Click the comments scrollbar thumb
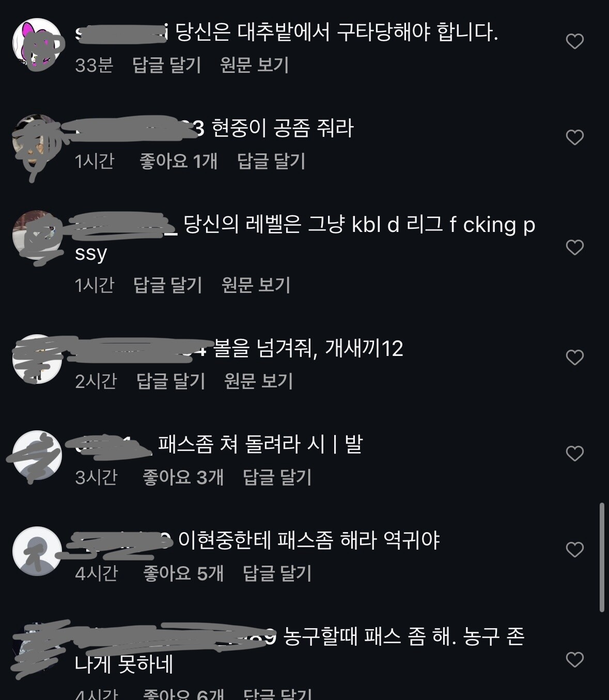The image size is (609, 700). [602, 557]
